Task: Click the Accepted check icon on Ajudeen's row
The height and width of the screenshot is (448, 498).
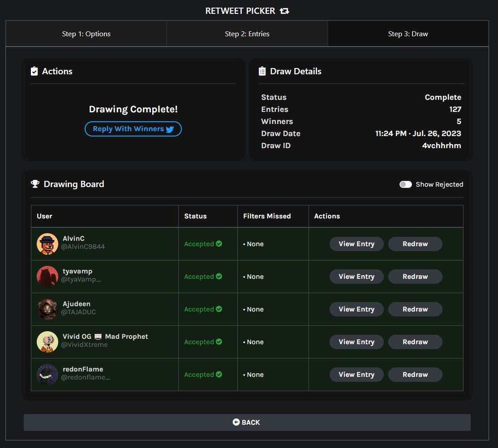Action: [219, 309]
